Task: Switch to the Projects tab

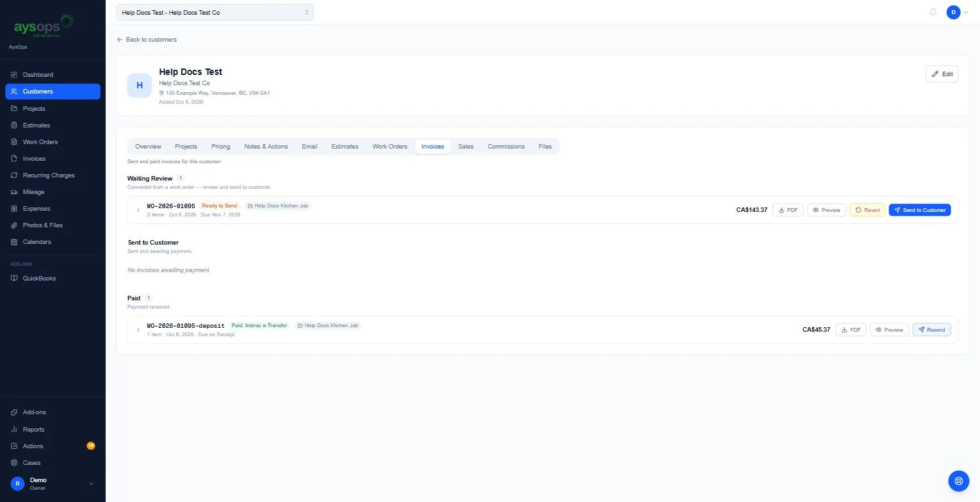Action: pos(186,147)
